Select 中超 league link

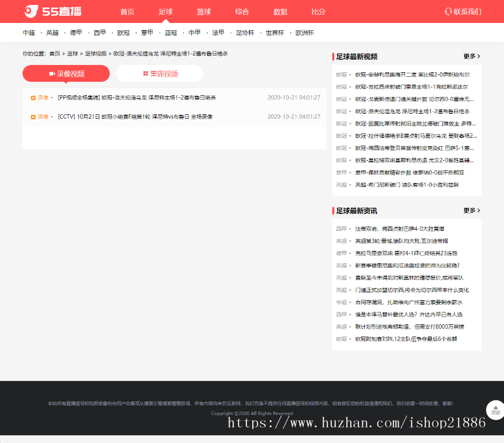click(x=29, y=32)
